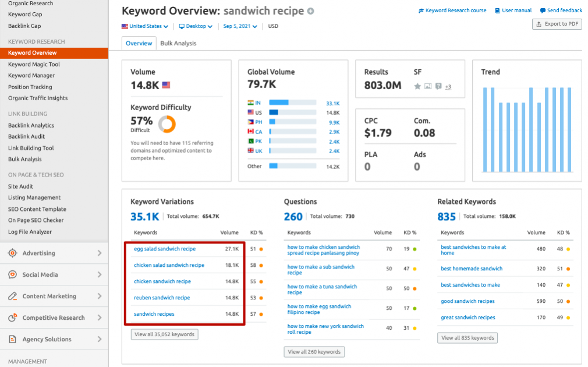
Task: Open the Sep 5, 2021 date dropdown
Action: click(240, 26)
